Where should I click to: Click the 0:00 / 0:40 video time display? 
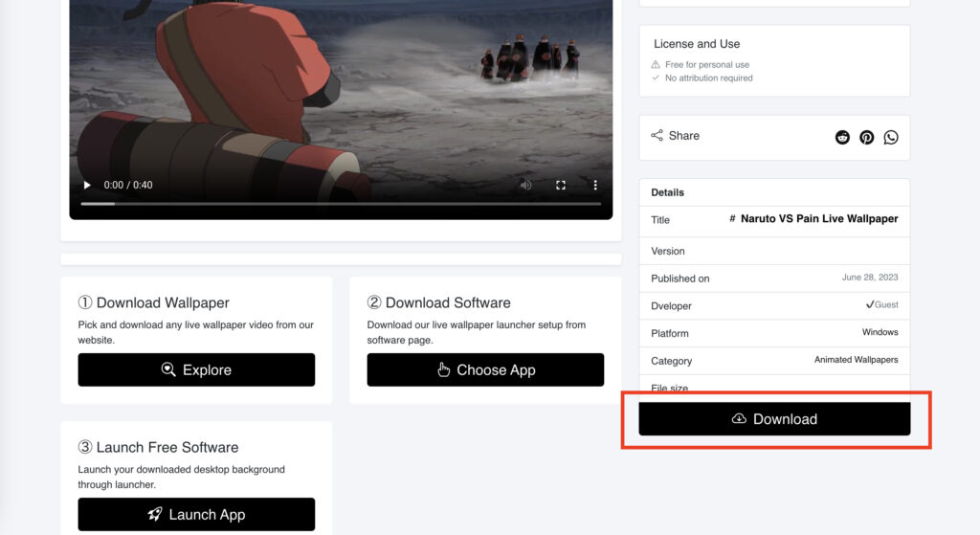128,185
